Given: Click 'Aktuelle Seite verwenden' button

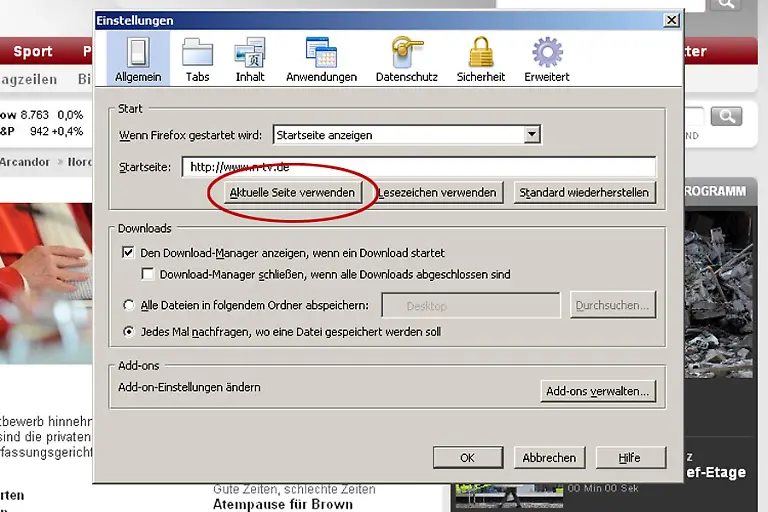Looking at the screenshot, I should (x=291, y=193).
